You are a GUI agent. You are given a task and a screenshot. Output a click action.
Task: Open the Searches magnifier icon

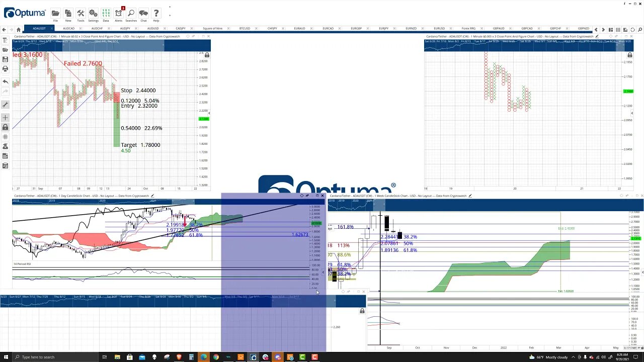click(x=131, y=13)
